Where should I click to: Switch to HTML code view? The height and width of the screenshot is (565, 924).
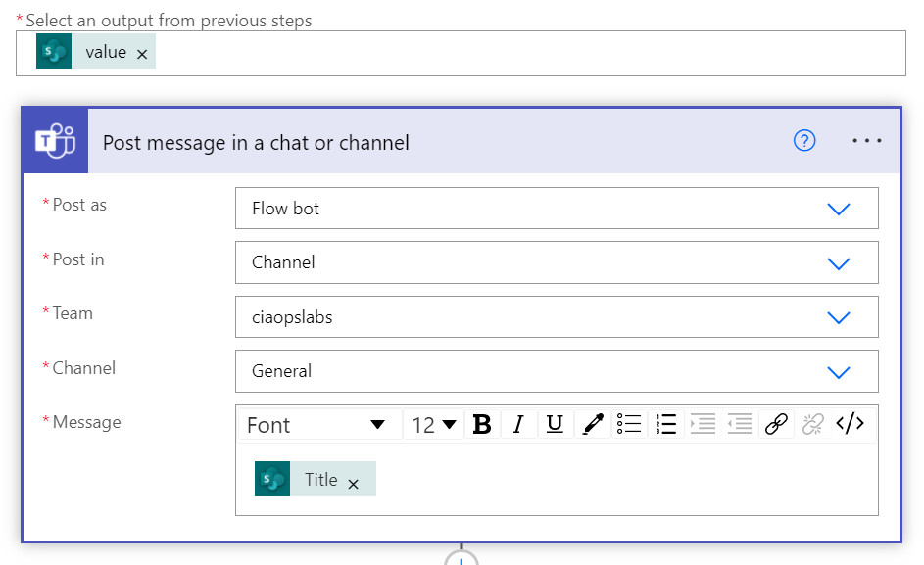(850, 424)
